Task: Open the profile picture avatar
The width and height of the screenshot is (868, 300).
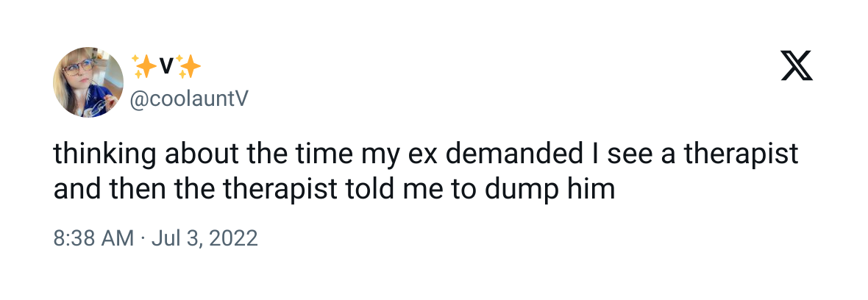Action: [88, 82]
